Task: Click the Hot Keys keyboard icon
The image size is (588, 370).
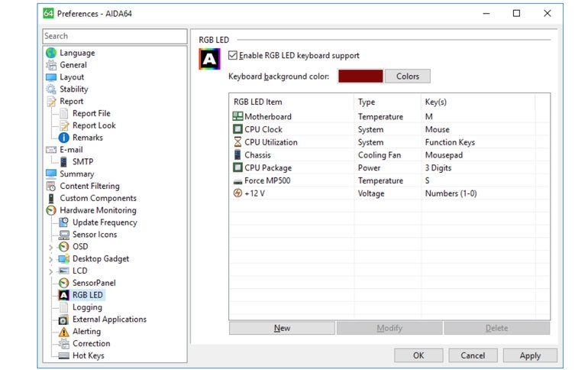Action: (63, 355)
